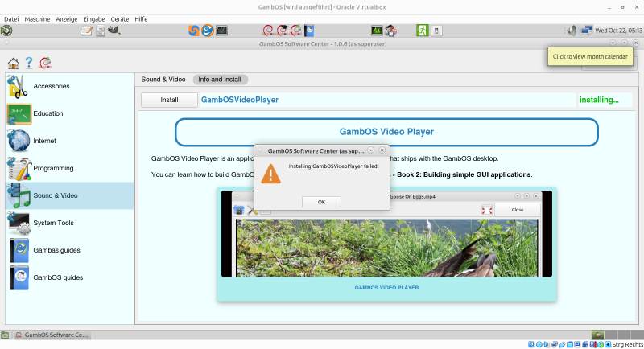The image size is (644, 349).
Task: Switch to the Sound & Video tab
Action: (x=163, y=80)
